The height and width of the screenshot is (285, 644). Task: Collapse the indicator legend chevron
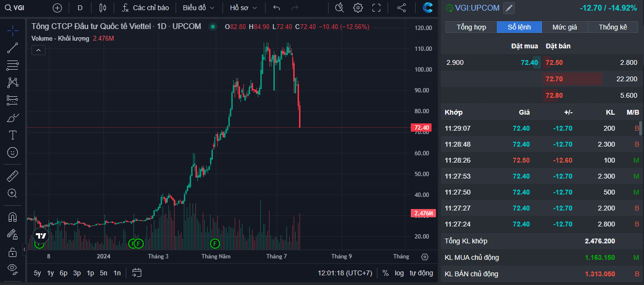38,49
